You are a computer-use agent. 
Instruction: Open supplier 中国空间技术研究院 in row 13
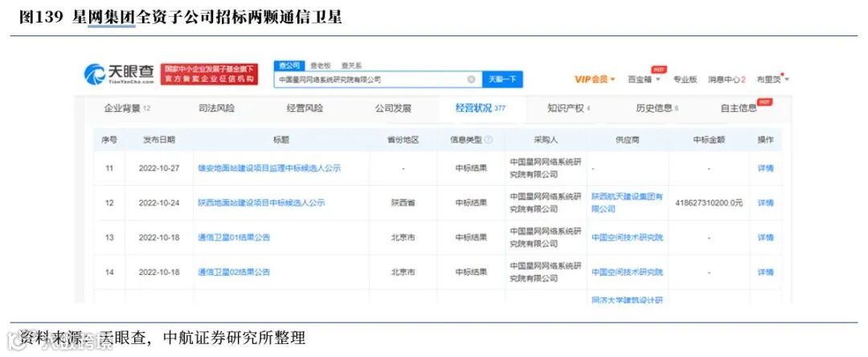[x=627, y=237]
